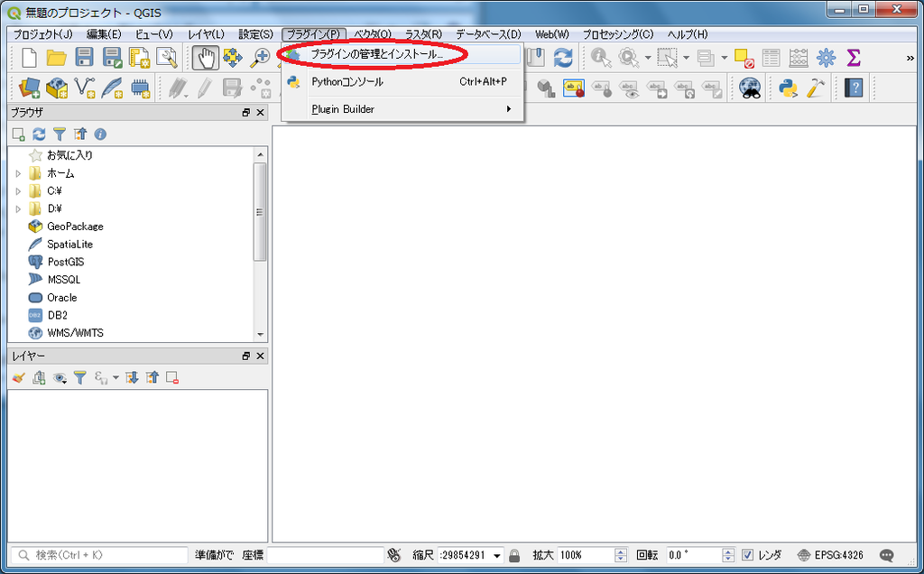The height and width of the screenshot is (574, 924).
Task: Toggle the render checkbox in the status bar
Action: [x=747, y=555]
